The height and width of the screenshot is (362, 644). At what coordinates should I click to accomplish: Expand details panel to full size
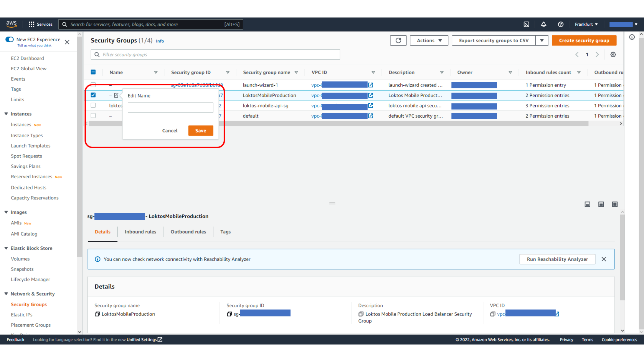[x=615, y=205]
